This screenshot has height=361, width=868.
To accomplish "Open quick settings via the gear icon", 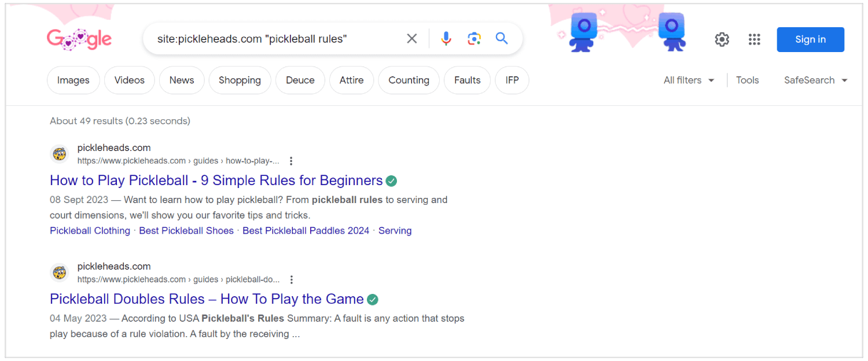I will 722,39.
